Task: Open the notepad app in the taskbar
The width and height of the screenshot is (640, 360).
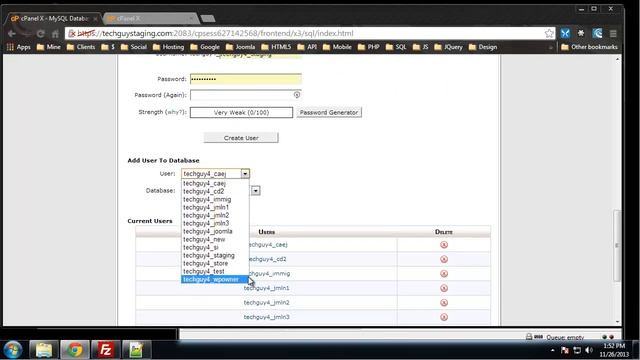Action: tap(136, 350)
